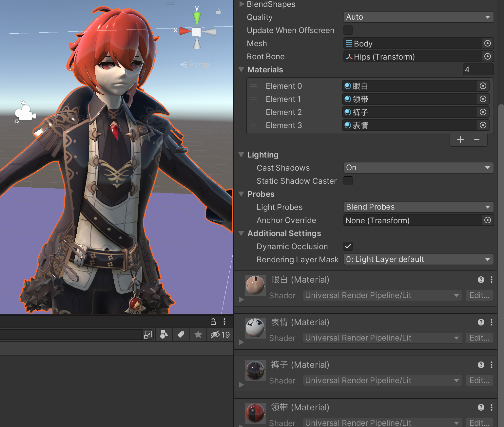The width and height of the screenshot is (504, 427).
Task: Click the add material plus icon
Action: pos(460,139)
